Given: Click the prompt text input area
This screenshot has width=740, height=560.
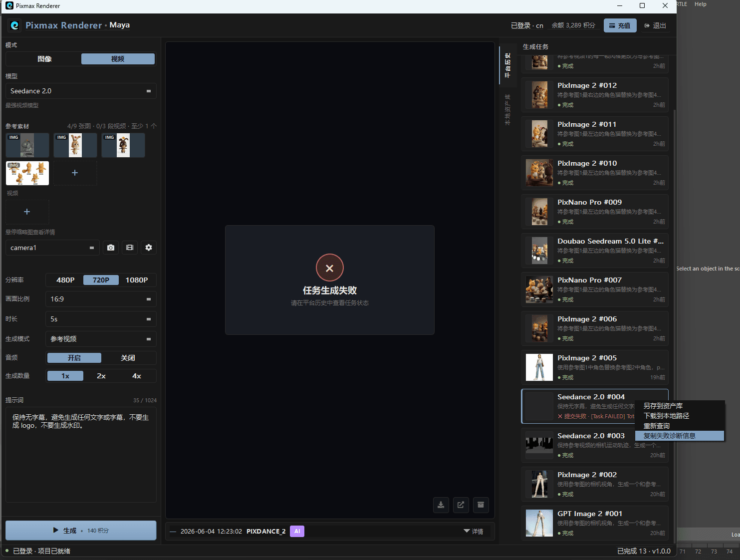Looking at the screenshot, I should [x=81, y=455].
